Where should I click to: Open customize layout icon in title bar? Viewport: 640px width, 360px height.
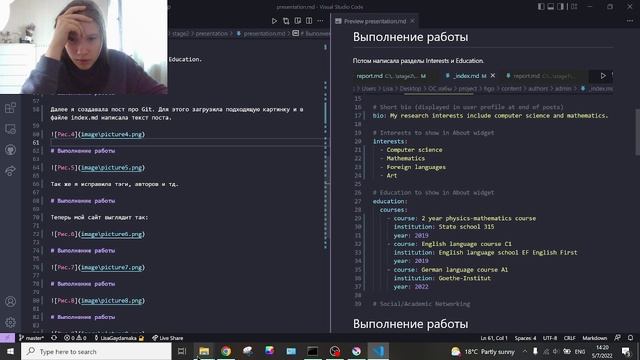(574, 7)
